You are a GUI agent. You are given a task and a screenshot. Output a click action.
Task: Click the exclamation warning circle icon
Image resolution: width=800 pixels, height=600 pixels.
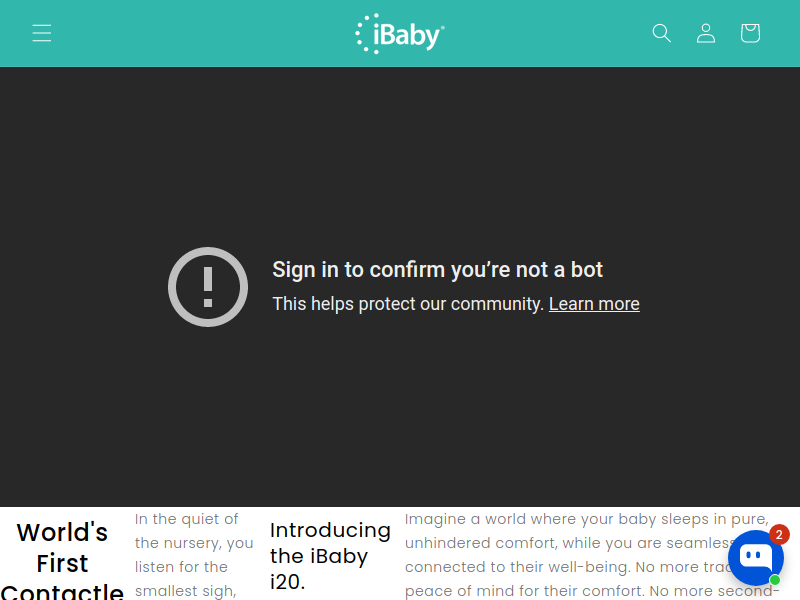click(x=208, y=287)
